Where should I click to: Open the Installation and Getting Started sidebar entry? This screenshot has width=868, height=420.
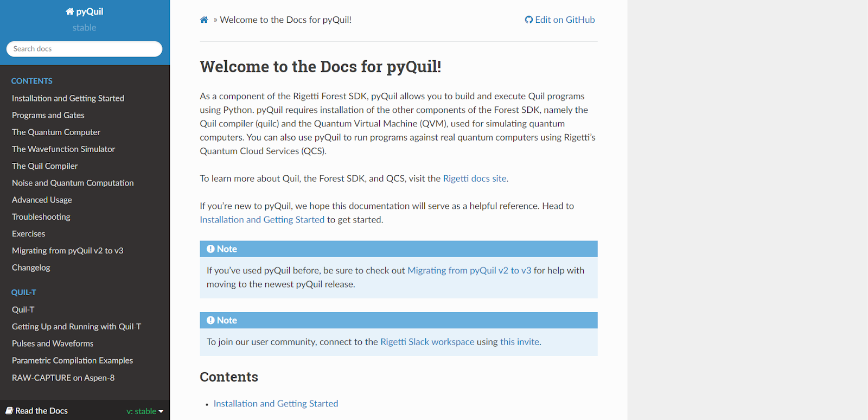(x=68, y=98)
